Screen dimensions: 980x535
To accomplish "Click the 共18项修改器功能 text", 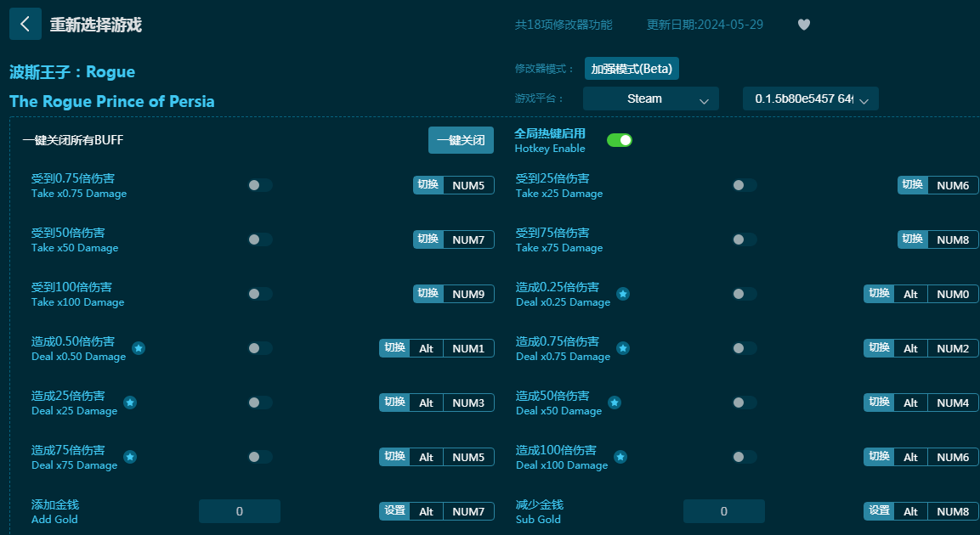I will pyautogui.click(x=564, y=25).
